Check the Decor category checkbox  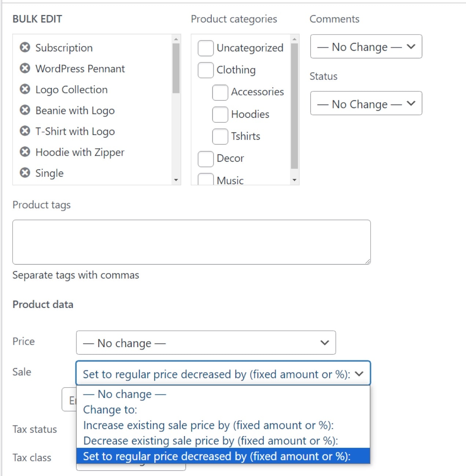(206, 159)
